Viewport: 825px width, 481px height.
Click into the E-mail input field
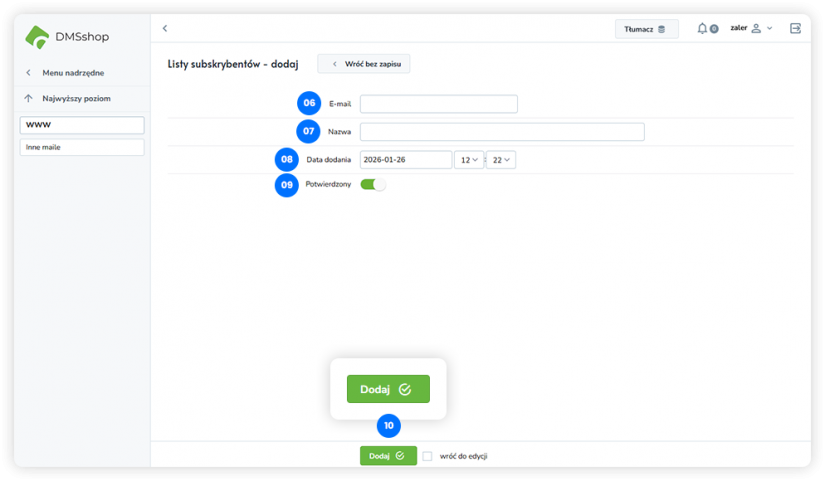point(438,104)
